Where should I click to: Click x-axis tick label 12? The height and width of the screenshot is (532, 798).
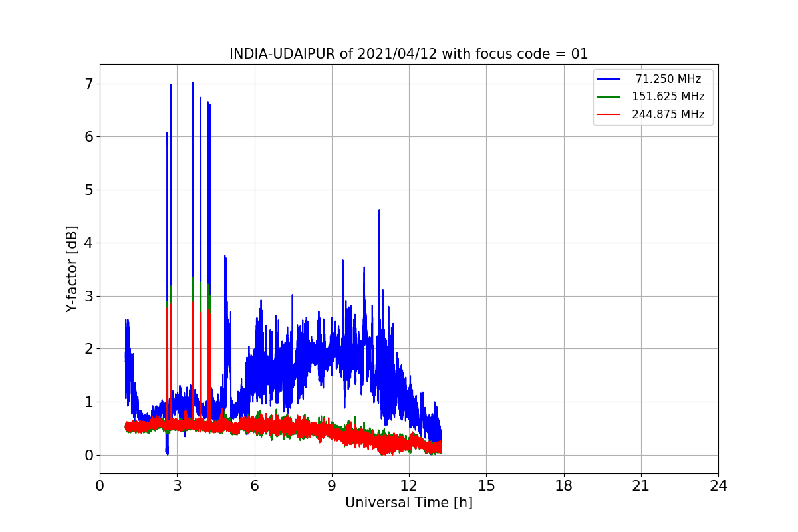pyautogui.click(x=409, y=486)
